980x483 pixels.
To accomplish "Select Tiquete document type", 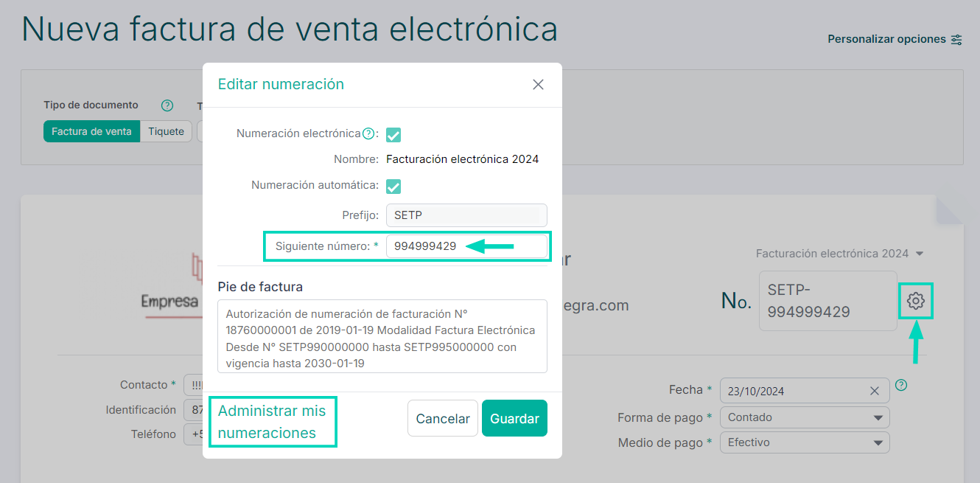I will 166,131.
